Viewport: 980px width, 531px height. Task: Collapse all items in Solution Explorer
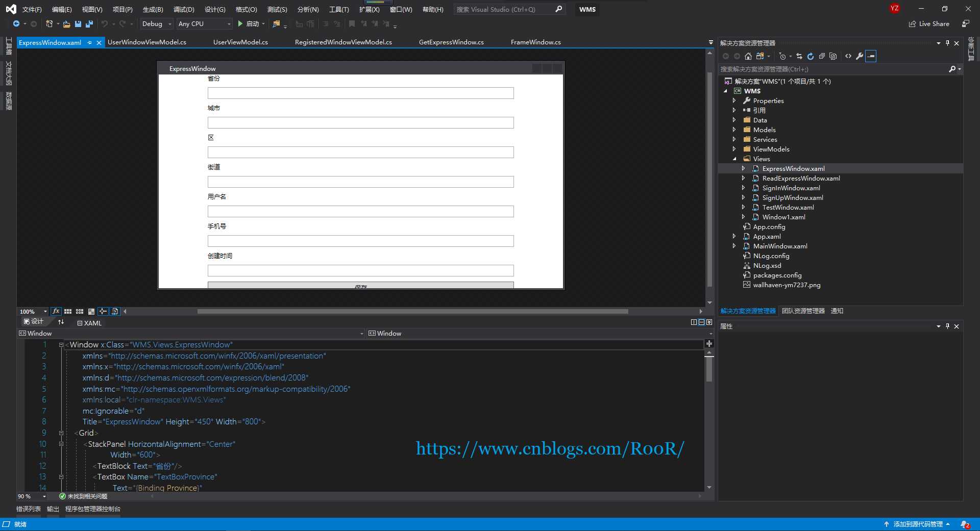(822, 56)
